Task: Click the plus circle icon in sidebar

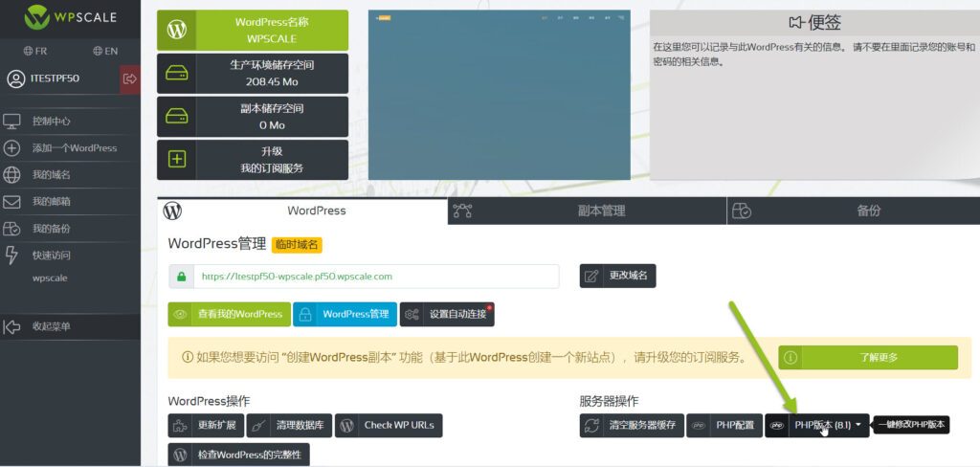Action: (x=11, y=148)
